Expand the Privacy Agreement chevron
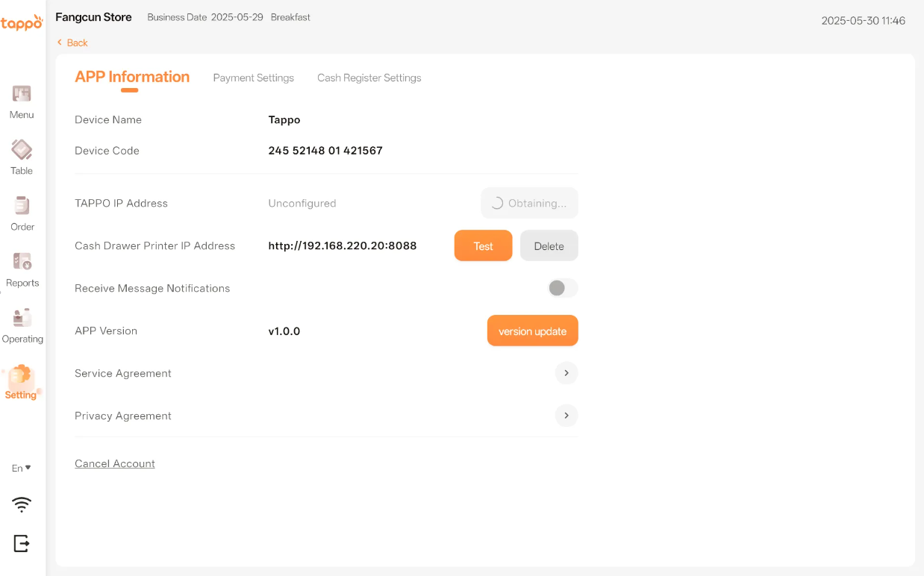 pyautogui.click(x=566, y=416)
